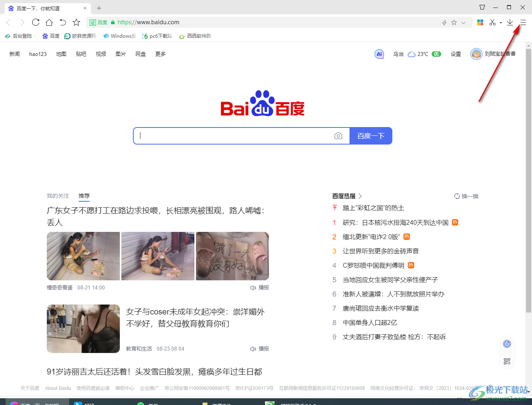Viewport: 532px width, 405px height.
Task: Open the 后台登陆 bookmark
Action: (x=19, y=36)
